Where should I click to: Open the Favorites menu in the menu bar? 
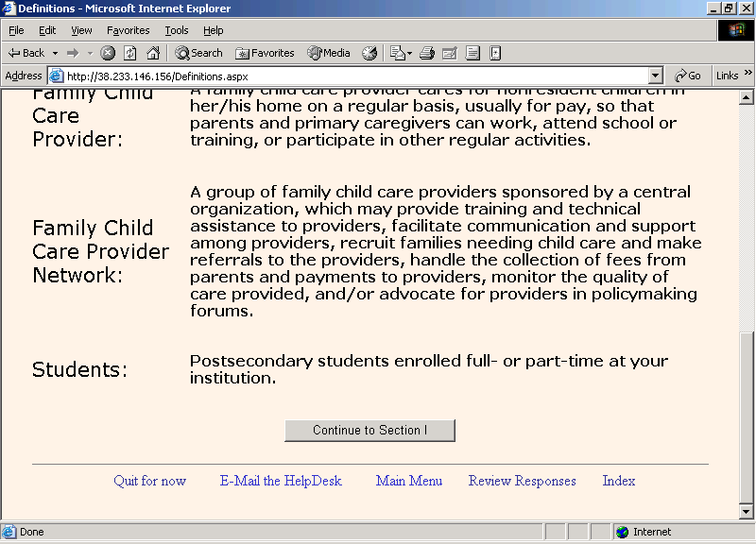tap(128, 30)
